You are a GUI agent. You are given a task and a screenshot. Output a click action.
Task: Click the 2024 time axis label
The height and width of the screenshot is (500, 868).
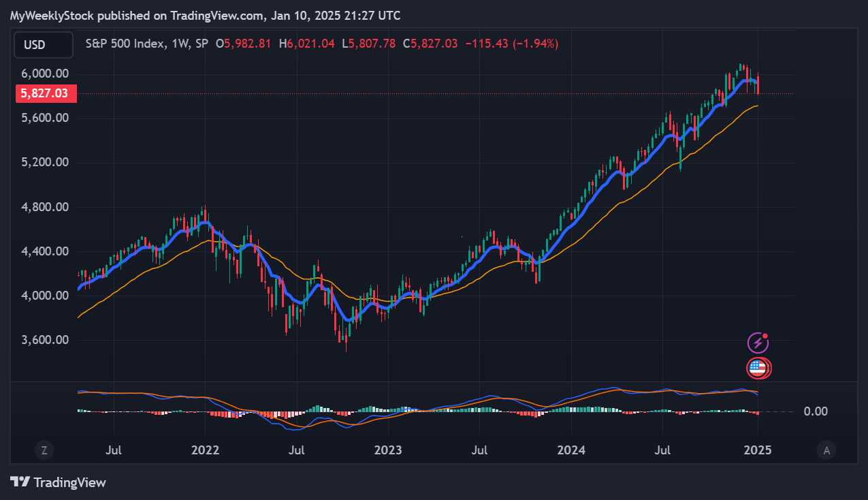[570, 450]
